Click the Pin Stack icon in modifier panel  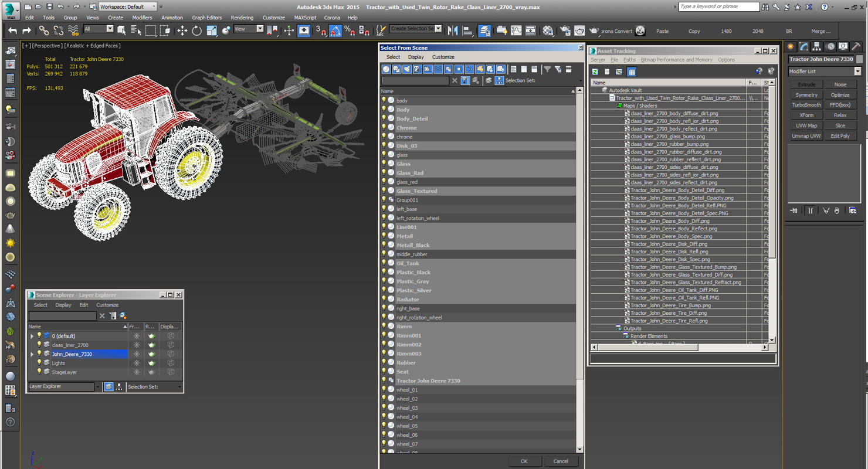[794, 210]
